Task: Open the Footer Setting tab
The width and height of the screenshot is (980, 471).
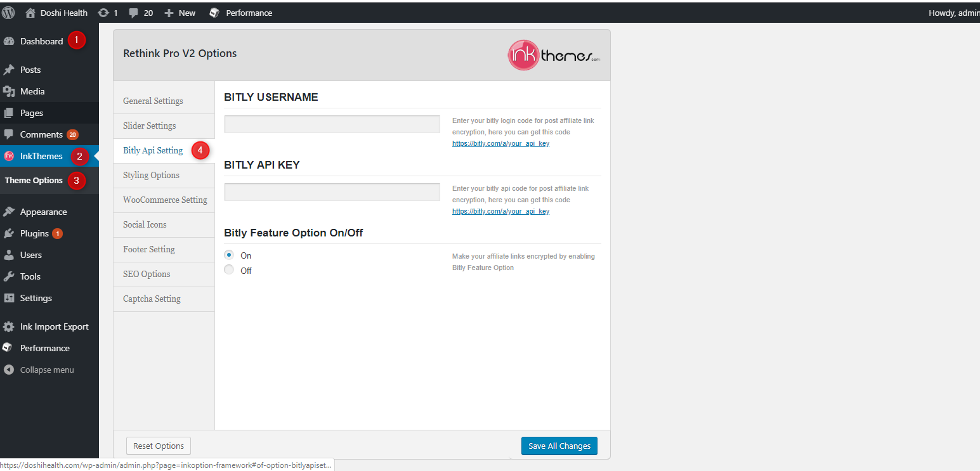Action: click(x=164, y=249)
